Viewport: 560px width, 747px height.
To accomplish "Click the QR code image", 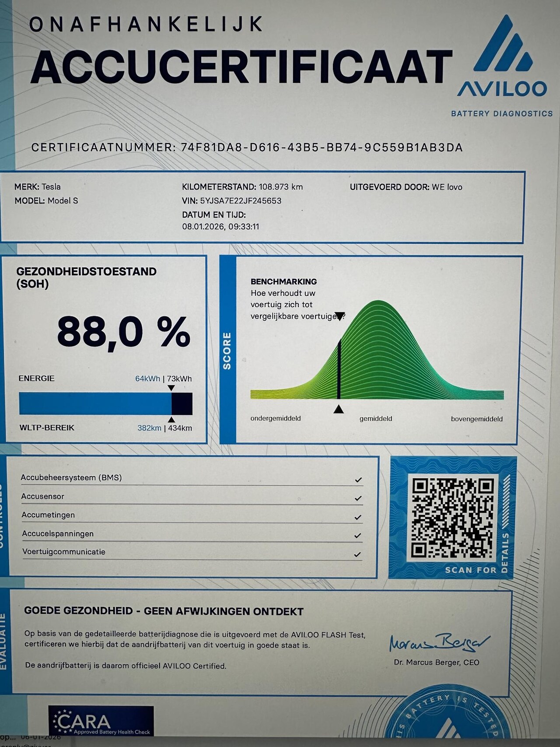I will point(452,517).
